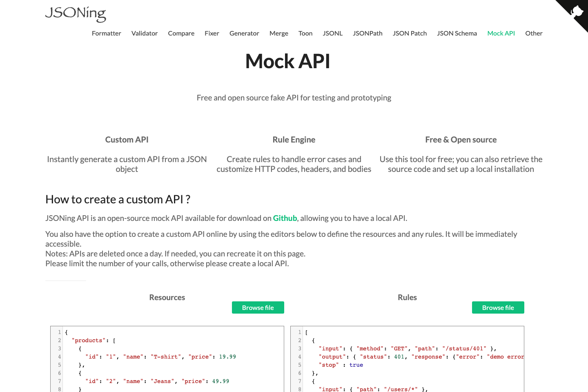Image resolution: width=588 pixels, height=392 pixels.
Task: Open the Validator tool
Action: pos(145,33)
